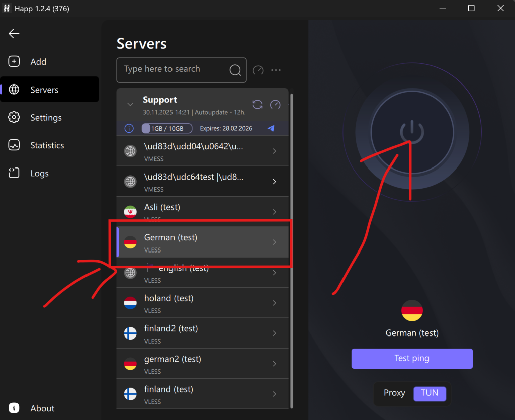Click the ping gauge icon beside search box
The image size is (515, 420).
pyautogui.click(x=258, y=70)
